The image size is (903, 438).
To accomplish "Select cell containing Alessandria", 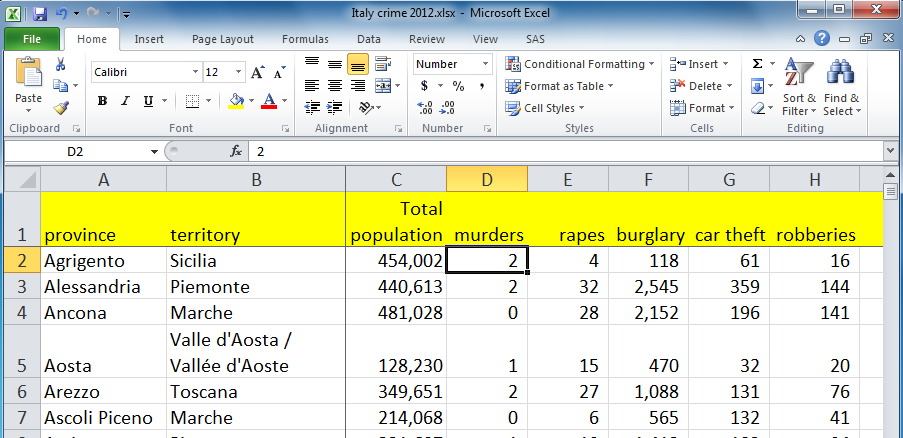I will (104, 287).
